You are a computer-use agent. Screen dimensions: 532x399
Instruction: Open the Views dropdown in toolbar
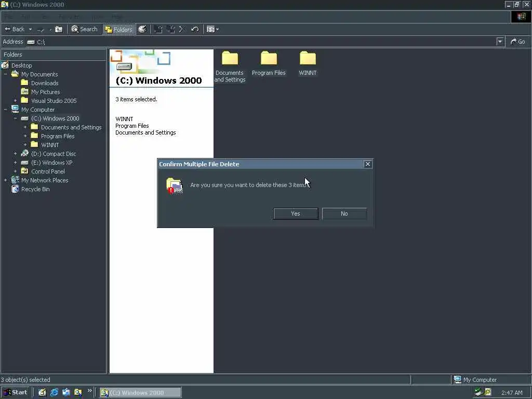tap(212, 29)
